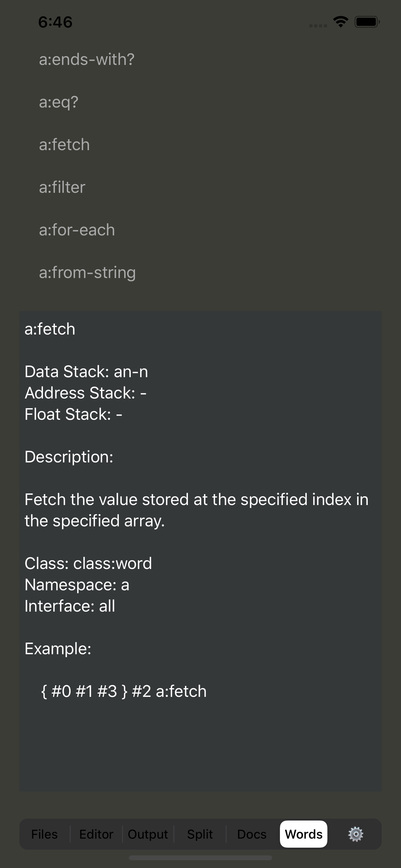
Task: Show the Output tab
Action: pos(148,834)
